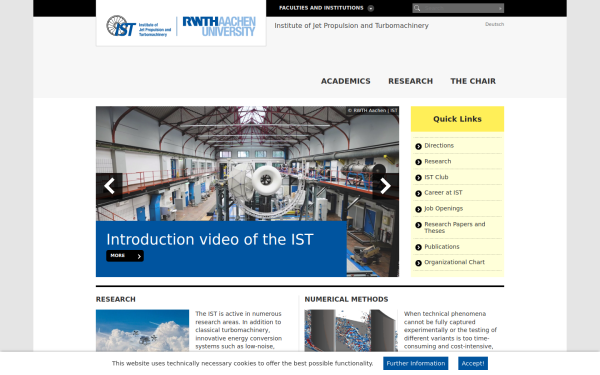Click the search magnifier icon
This screenshot has height=375, width=600.
point(417,8)
